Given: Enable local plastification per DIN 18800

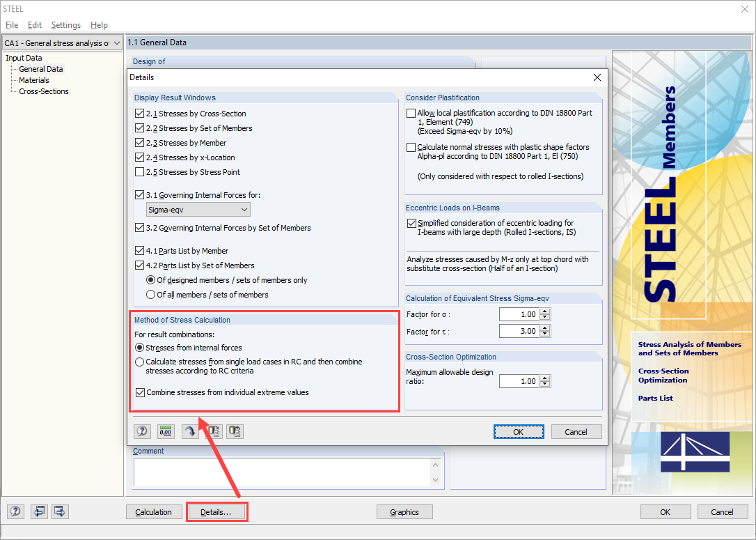Looking at the screenshot, I should coord(411,113).
